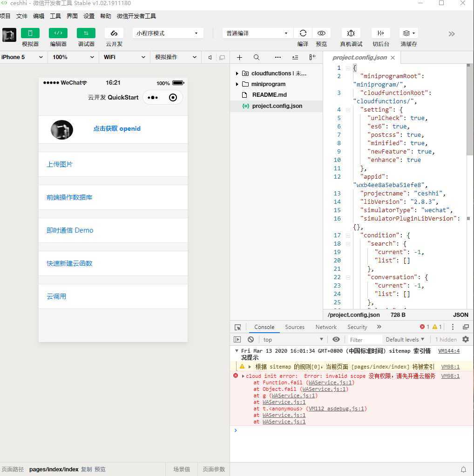The image size is (474, 476).
Task: Open the mini program capsule menu dots
Action: tap(153, 97)
